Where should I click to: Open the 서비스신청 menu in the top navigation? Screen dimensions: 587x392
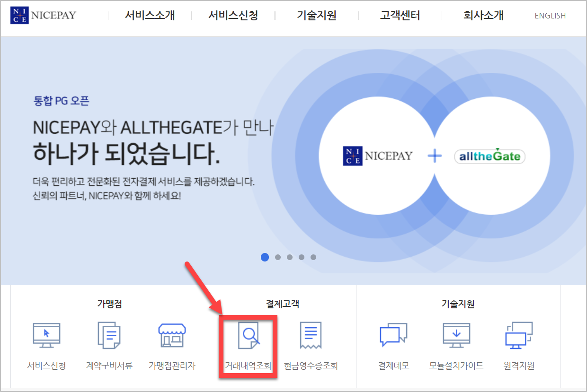tap(233, 15)
